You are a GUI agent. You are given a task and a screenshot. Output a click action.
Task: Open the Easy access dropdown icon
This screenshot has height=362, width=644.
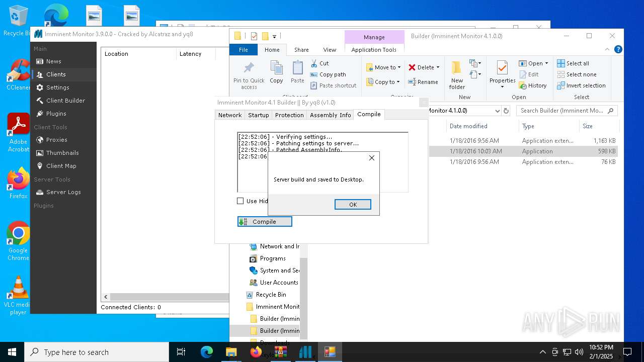(474, 74)
